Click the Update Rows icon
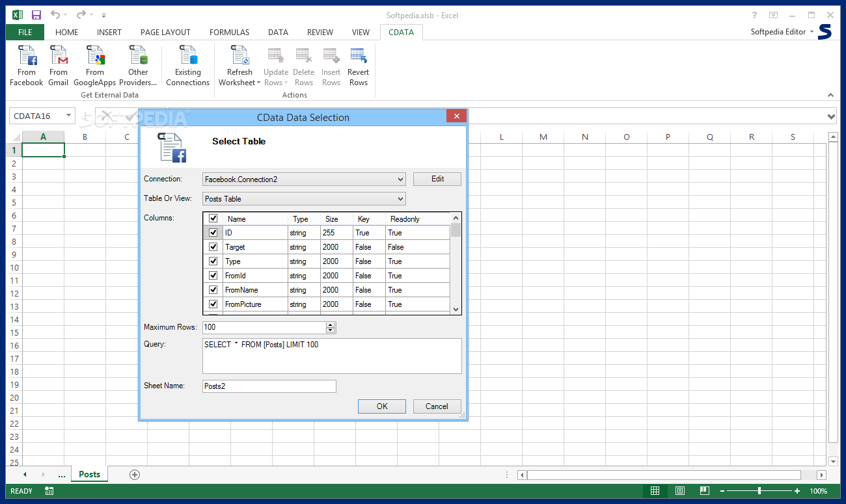 (x=276, y=56)
